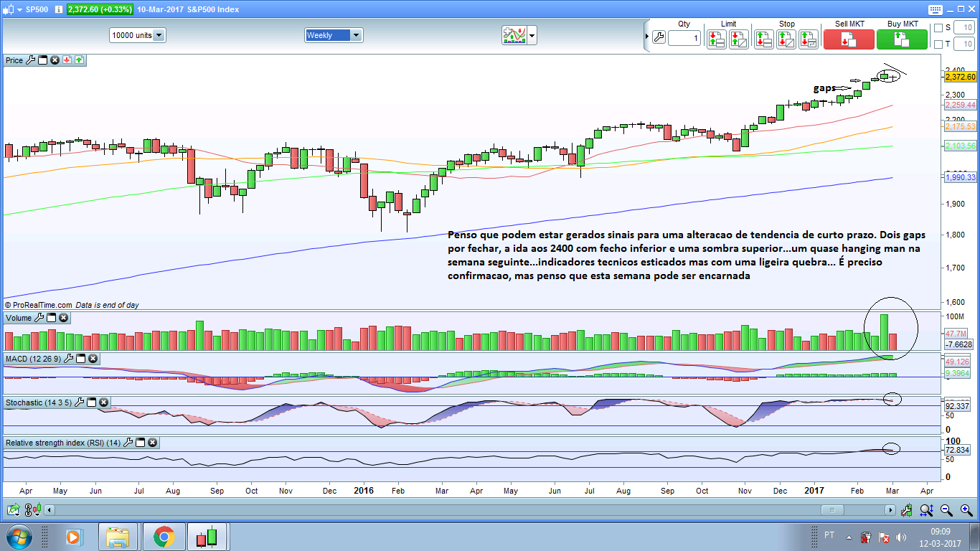Click the PT language indicator
980x551 pixels.
pos(829,536)
